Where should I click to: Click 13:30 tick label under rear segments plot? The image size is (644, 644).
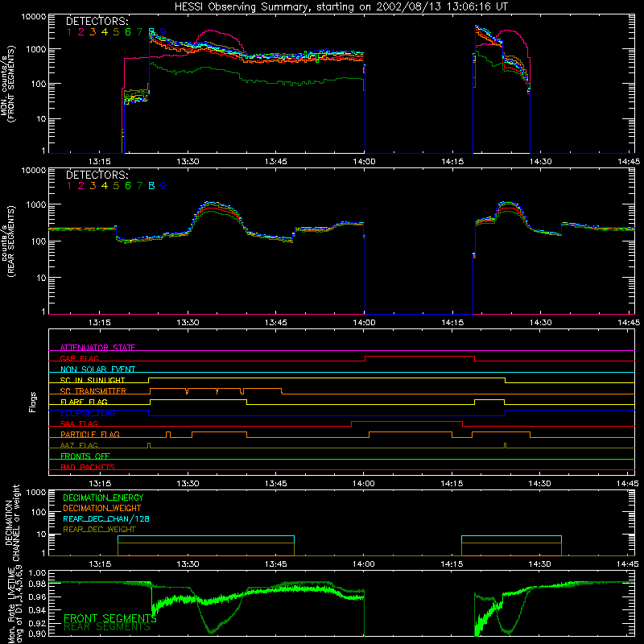[188, 323]
